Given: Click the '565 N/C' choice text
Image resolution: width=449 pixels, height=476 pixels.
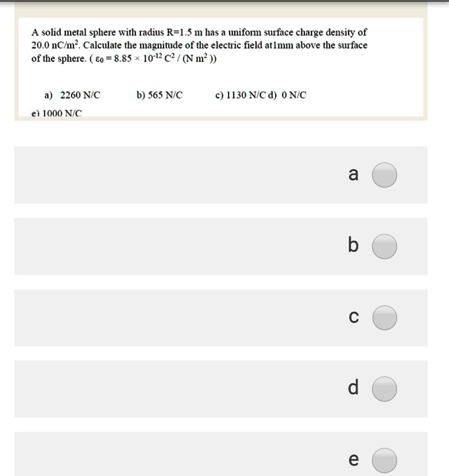Looking at the screenshot, I should [x=165, y=96].
